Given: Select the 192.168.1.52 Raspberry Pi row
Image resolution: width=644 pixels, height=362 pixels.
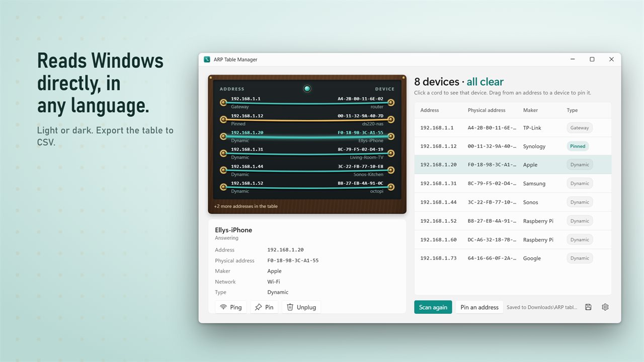Looking at the screenshot, I should point(513,221).
